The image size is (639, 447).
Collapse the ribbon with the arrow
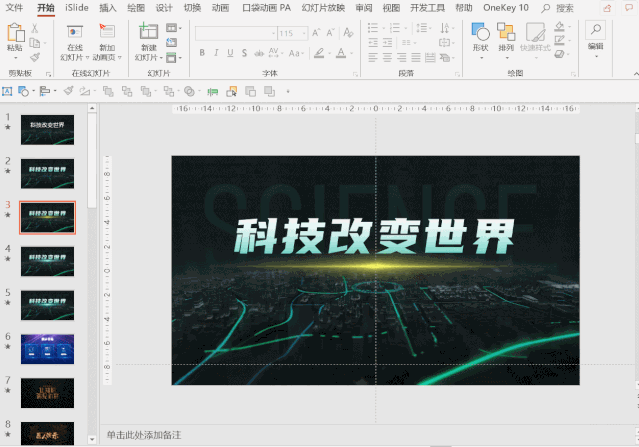(x=636, y=74)
